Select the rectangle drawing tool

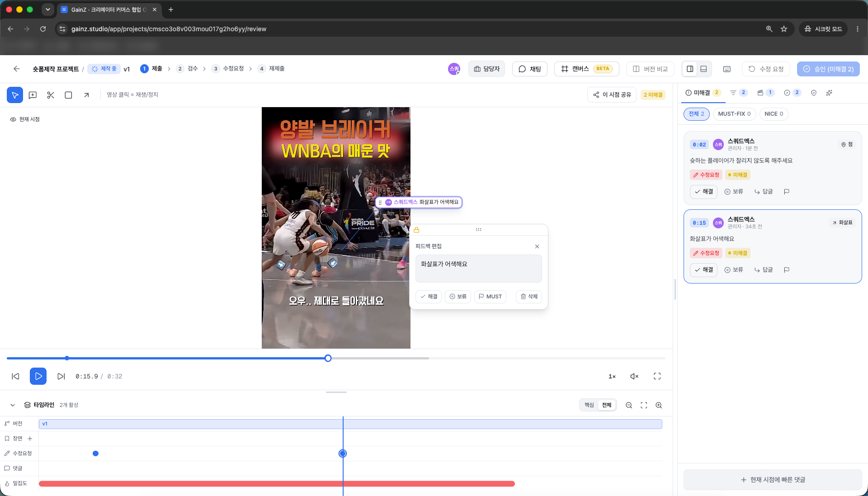(68, 95)
